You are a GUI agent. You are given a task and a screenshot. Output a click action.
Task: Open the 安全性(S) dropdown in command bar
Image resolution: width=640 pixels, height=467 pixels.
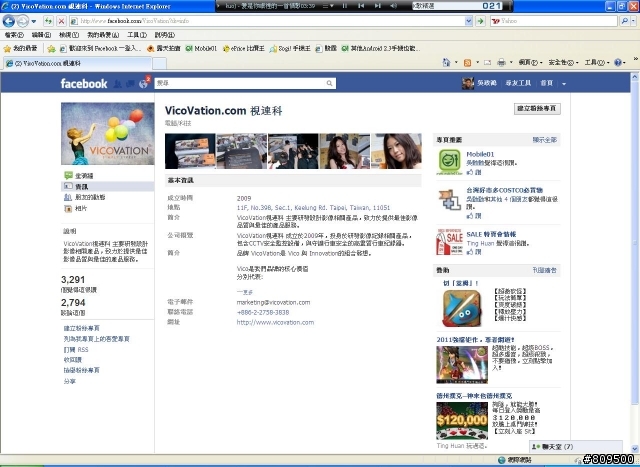(563, 62)
